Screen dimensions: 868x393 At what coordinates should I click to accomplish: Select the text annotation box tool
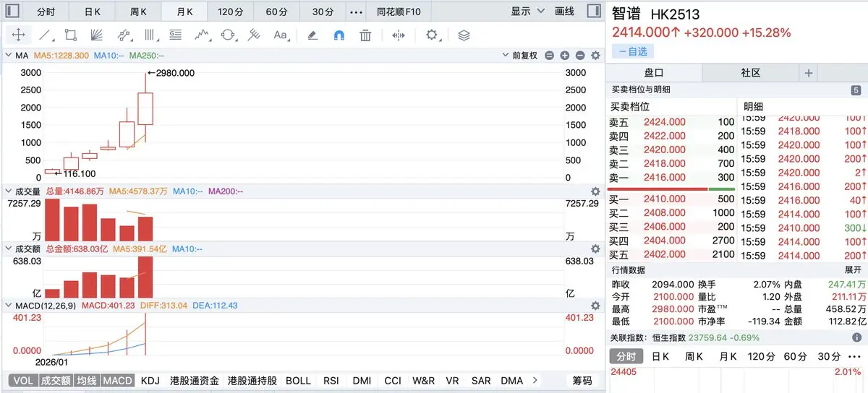[175, 35]
